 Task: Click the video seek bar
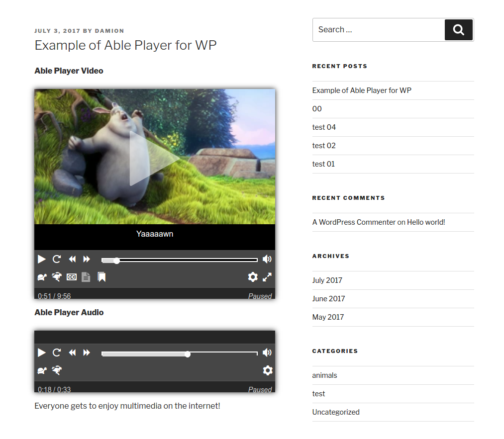(179, 260)
